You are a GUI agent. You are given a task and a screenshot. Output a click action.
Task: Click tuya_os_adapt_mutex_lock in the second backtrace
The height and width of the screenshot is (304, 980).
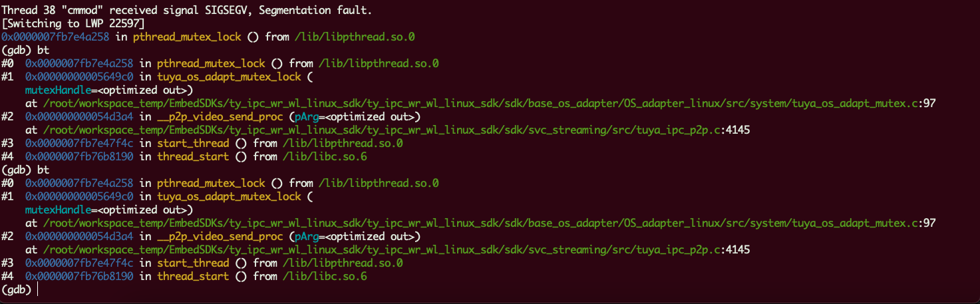(229, 197)
